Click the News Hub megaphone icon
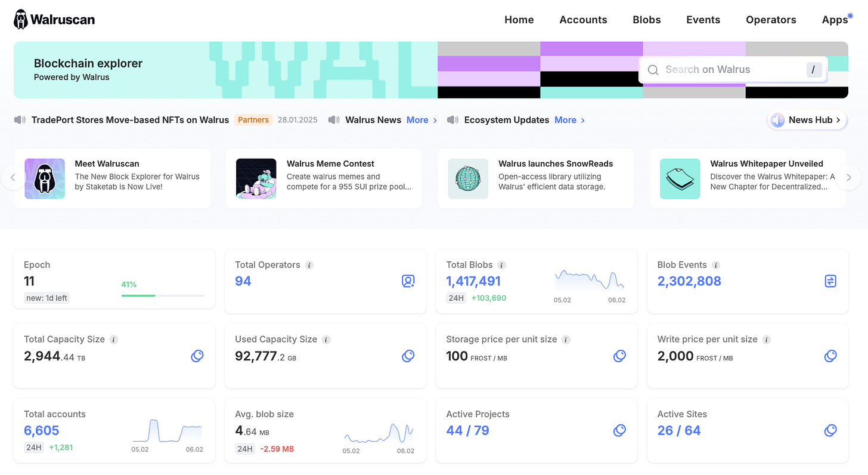The height and width of the screenshot is (475, 868). point(777,120)
